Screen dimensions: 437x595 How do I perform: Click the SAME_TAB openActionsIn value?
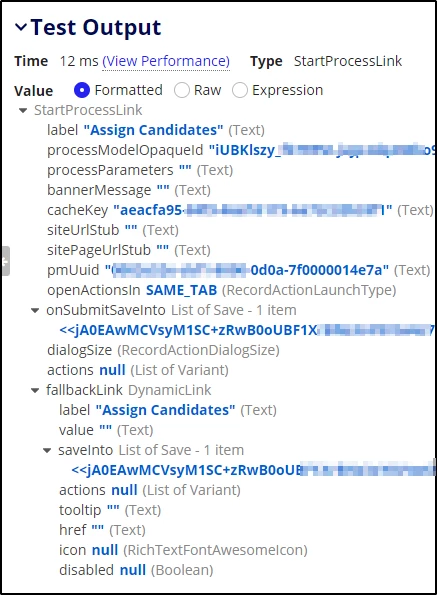181,290
